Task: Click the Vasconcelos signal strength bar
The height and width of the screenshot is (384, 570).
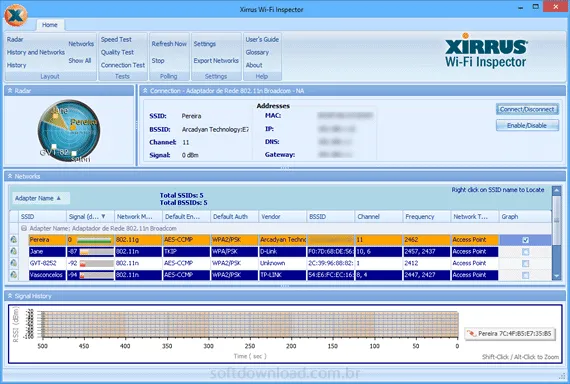Action: 96,275
